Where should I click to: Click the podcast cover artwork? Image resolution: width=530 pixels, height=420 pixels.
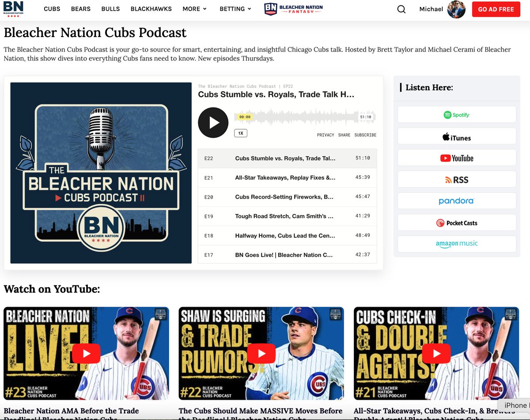click(101, 173)
